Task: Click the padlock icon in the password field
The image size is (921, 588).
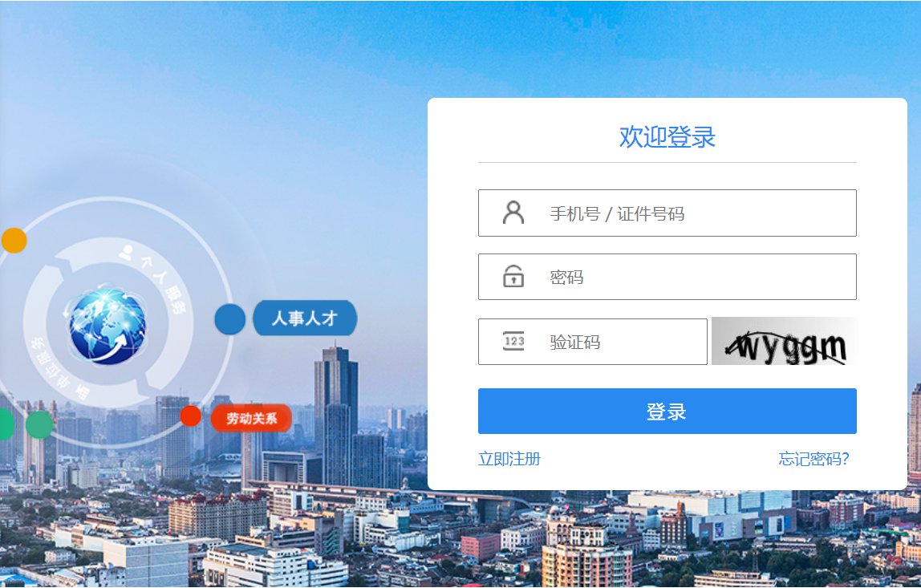Action: [x=513, y=276]
